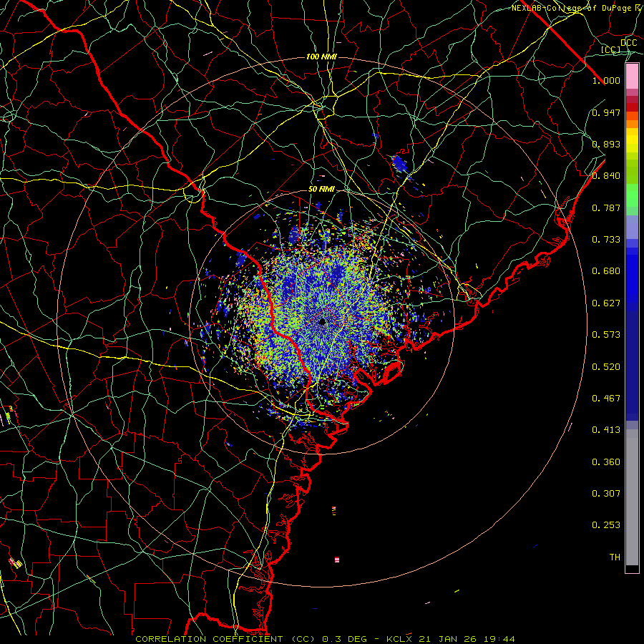Pick the pink top segment of color scale
The image size is (644, 644).
(632, 77)
